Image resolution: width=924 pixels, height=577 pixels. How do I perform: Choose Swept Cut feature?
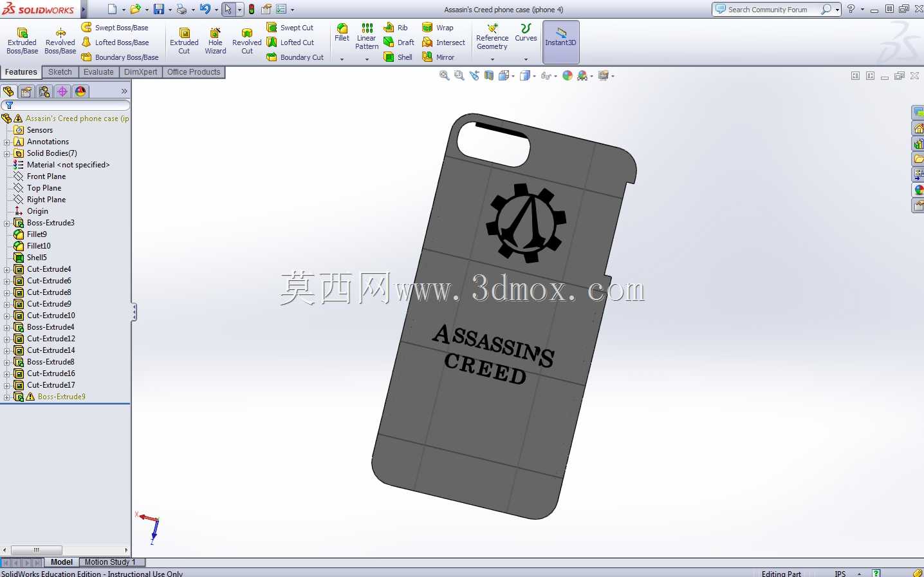tap(290, 28)
